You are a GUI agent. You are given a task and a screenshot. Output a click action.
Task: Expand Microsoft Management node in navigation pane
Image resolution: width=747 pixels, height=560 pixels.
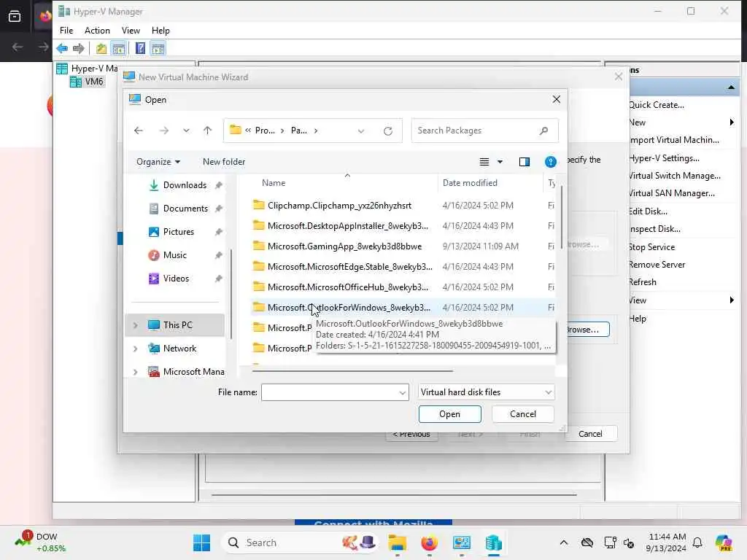[x=135, y=372]
